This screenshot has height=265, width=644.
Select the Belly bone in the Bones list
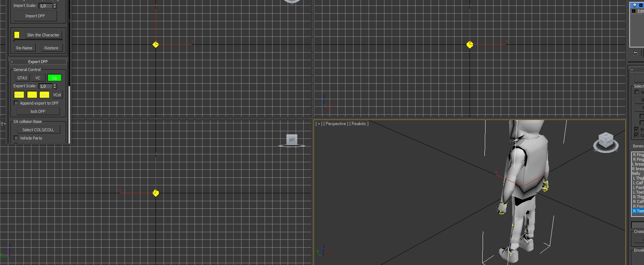click(636, 173)
